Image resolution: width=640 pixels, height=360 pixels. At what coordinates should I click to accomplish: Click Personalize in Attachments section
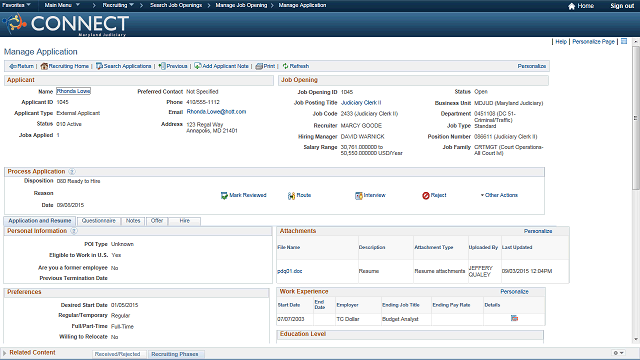538,231
